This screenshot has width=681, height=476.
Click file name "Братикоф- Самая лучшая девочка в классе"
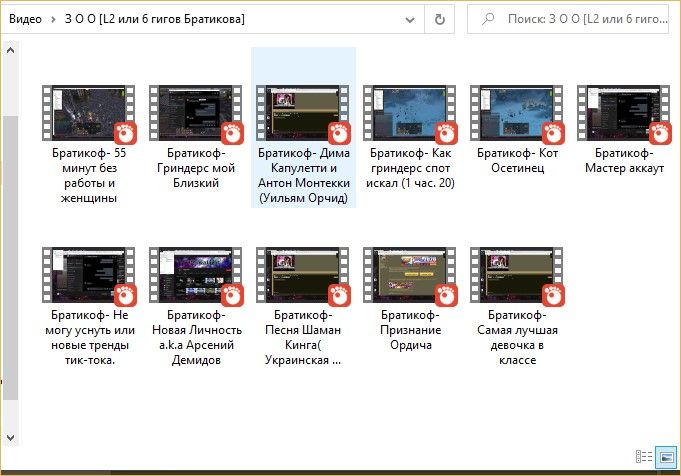(x=517, y=337)
